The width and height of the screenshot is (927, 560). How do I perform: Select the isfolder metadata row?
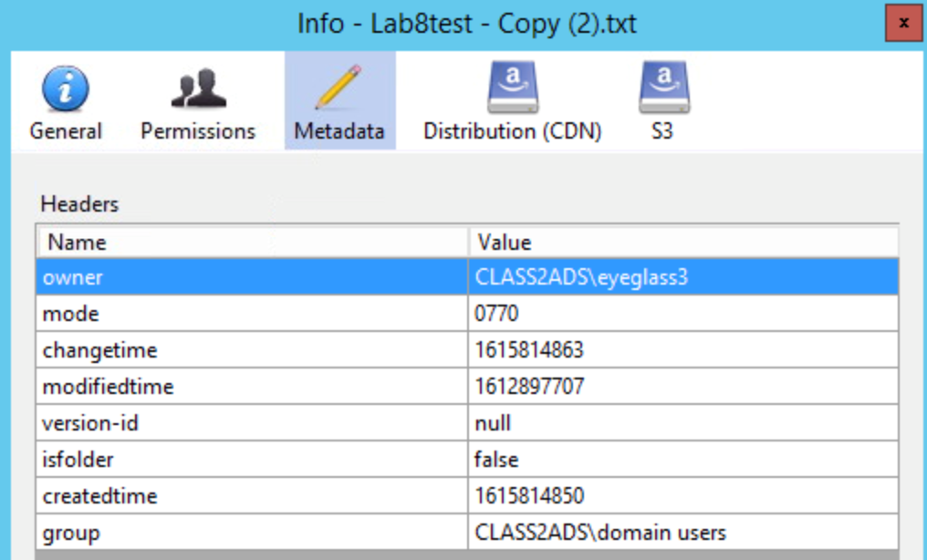point(246,457)
